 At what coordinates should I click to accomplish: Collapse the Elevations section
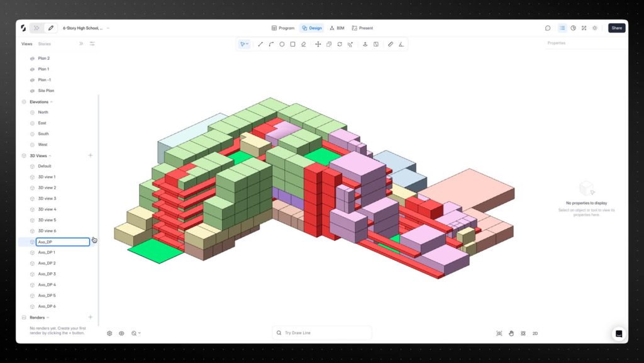click(x=52, y=102)
